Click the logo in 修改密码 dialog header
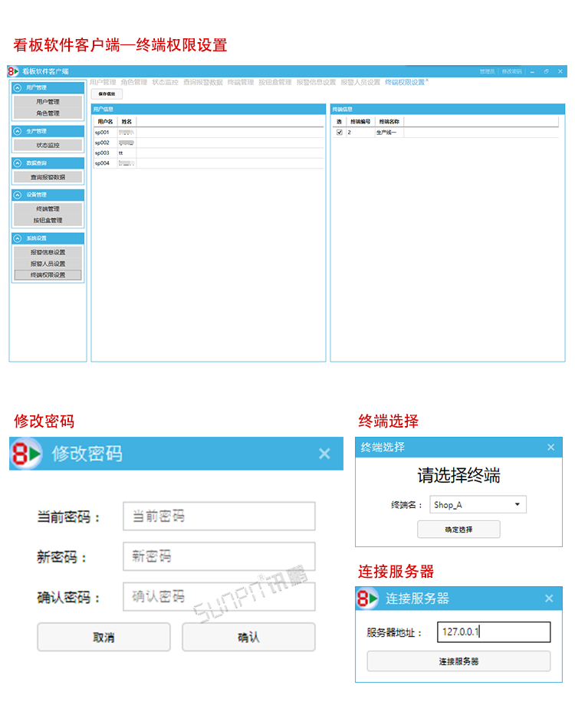The image size is (575, 728). pos(26,454)
